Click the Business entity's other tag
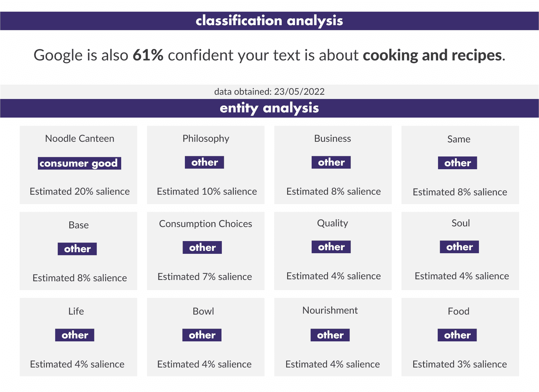The width and height of the screenshot is (539, 392). pos(331,162)
